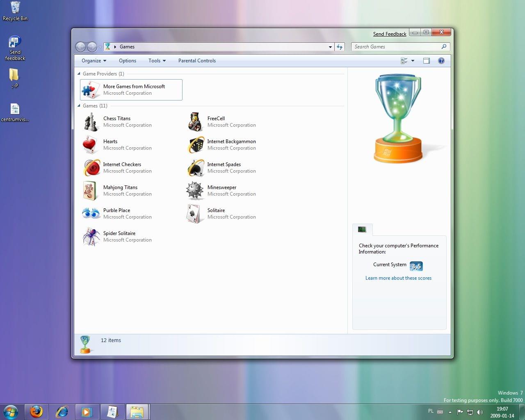
Task: Select the Mahjong Titans label
Action: pos(120,187)
